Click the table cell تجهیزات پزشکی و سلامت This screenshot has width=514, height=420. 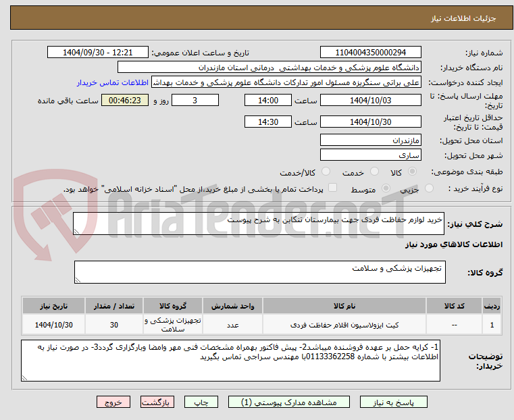point(173,325)
